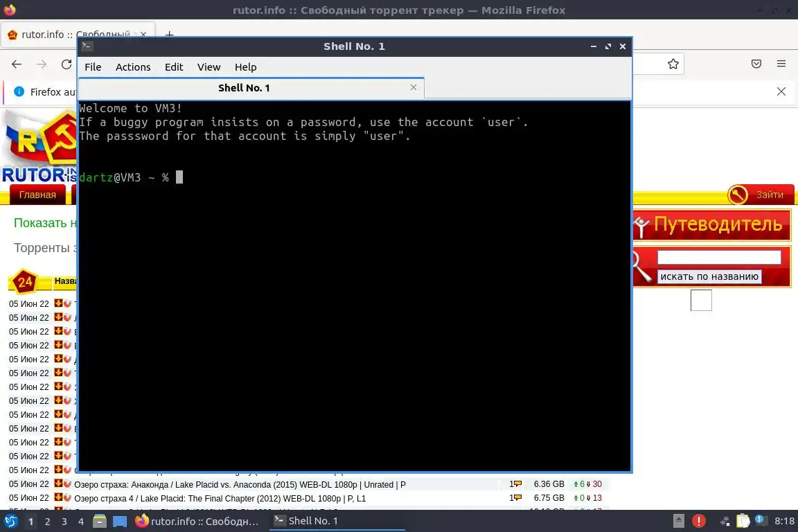The image size is (798, 532).
Task: Click the red alert tray icon
Action: [699, 521]
